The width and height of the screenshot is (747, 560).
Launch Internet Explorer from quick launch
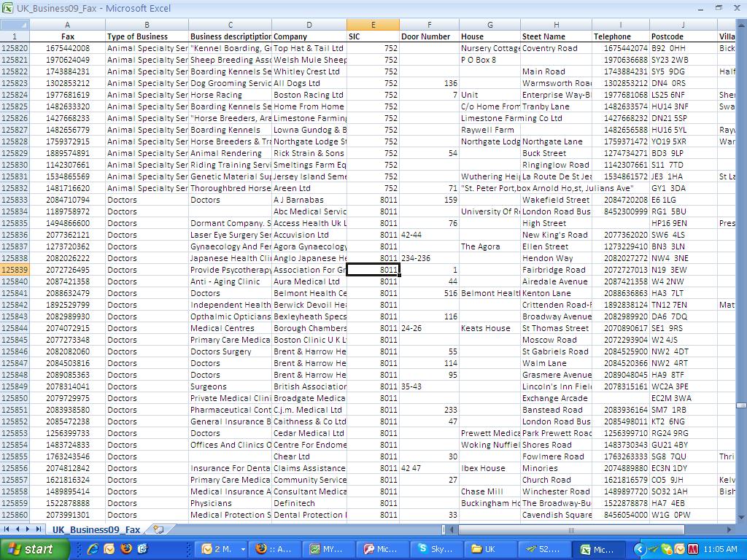(93, 549)
